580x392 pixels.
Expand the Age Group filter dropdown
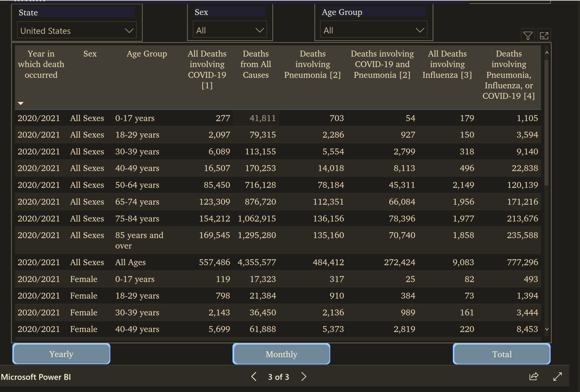(x=373, y=30)
